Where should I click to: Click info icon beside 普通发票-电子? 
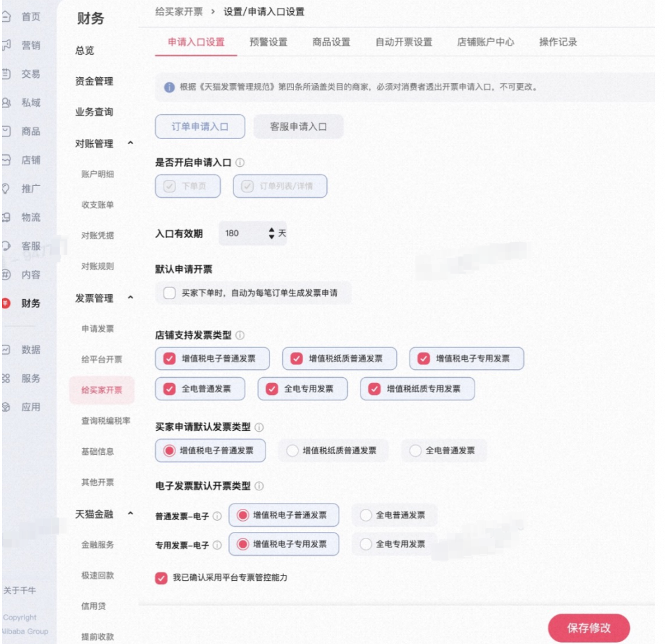click(x=217, y=516)
